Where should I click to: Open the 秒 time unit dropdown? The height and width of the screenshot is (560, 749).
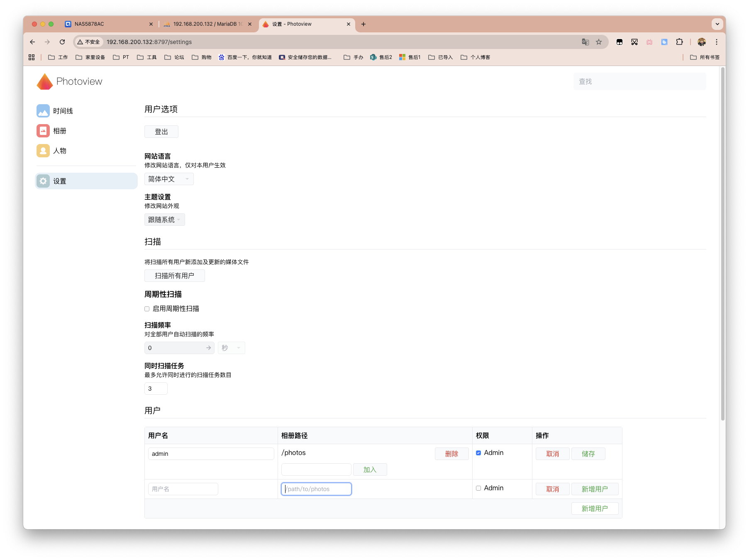pyautogui.click(x=231, y=347)
